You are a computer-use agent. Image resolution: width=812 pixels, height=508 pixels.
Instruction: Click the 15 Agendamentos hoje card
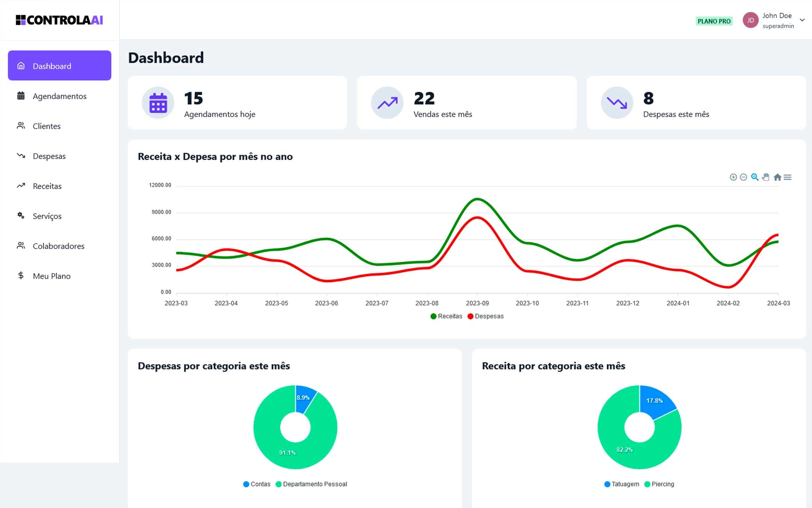click(237, 103)
